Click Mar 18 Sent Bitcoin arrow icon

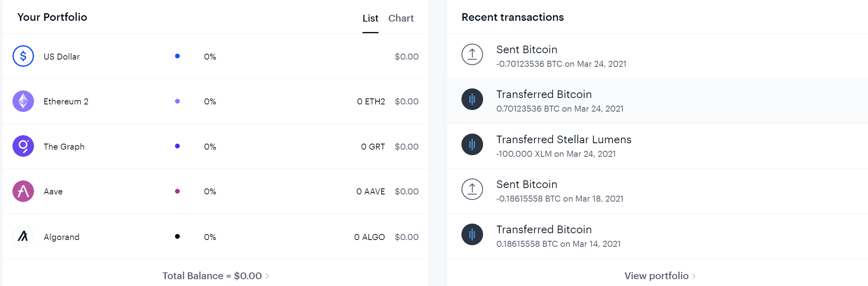point(472,189)
